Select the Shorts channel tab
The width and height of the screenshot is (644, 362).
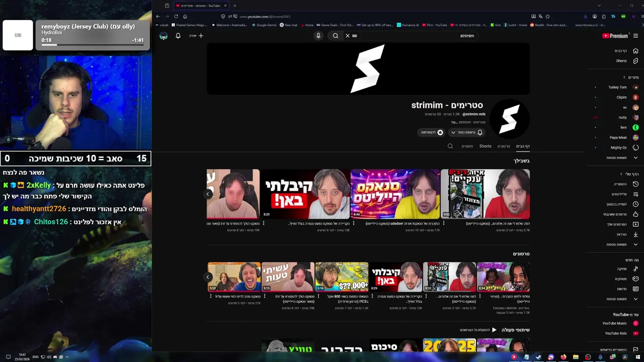[x=486, y=146]
